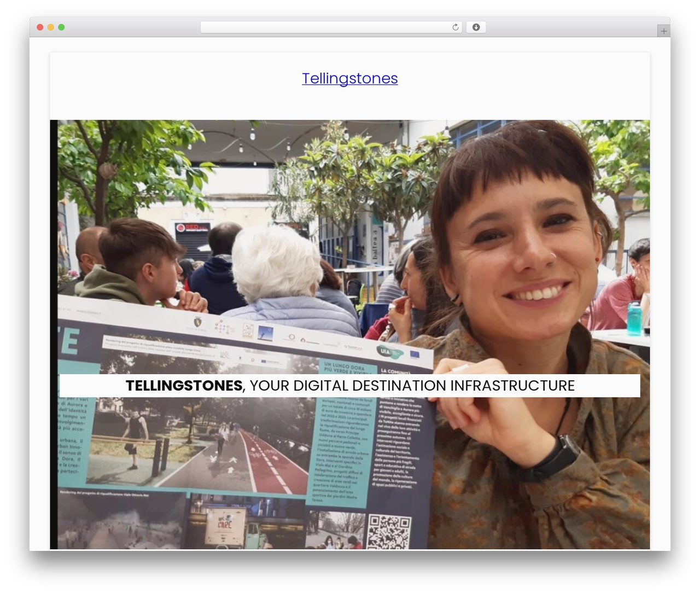Click the green fullscreen window button
The image size is (700, 593).
coord(61,27)
